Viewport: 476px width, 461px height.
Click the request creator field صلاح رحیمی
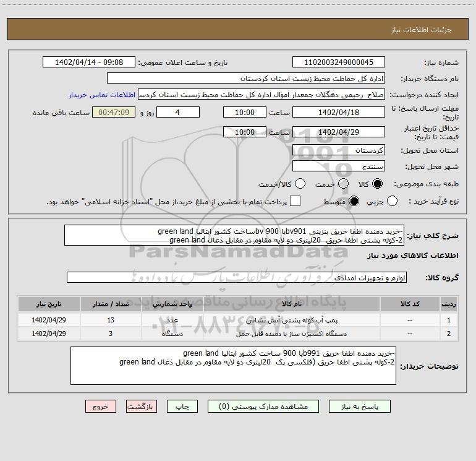point(261,95)
